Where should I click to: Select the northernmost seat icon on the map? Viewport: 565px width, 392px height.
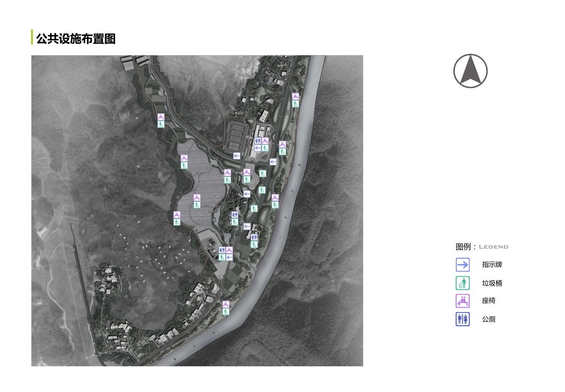(296, 96)
